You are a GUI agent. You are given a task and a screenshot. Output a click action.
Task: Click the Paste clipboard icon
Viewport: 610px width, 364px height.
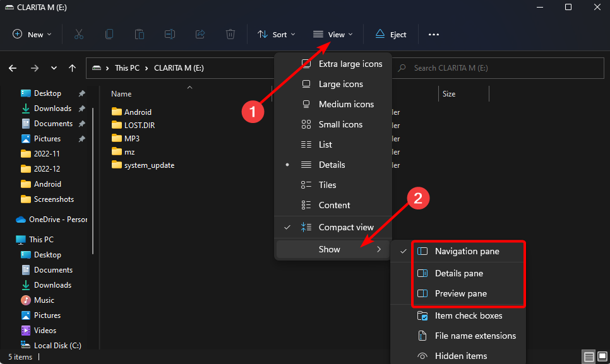[140, 34]
